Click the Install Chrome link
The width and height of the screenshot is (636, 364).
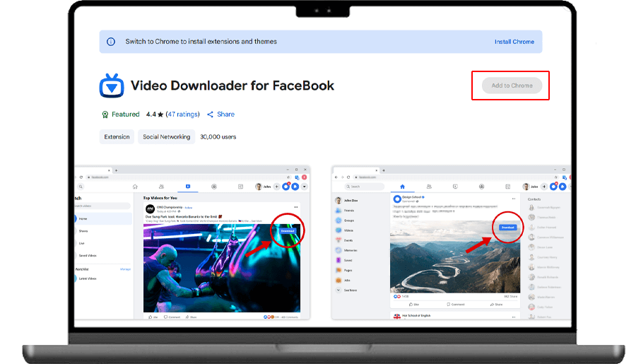click(514, 42)
